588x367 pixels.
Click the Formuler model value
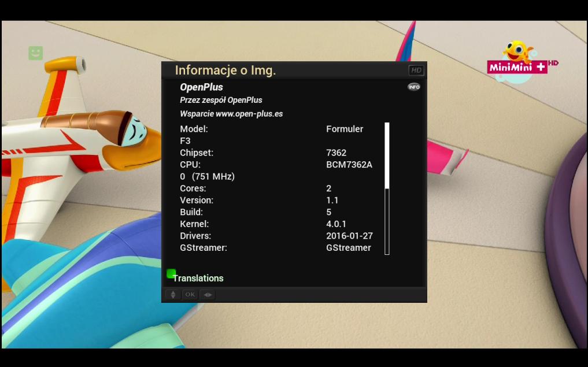point(345,129)
